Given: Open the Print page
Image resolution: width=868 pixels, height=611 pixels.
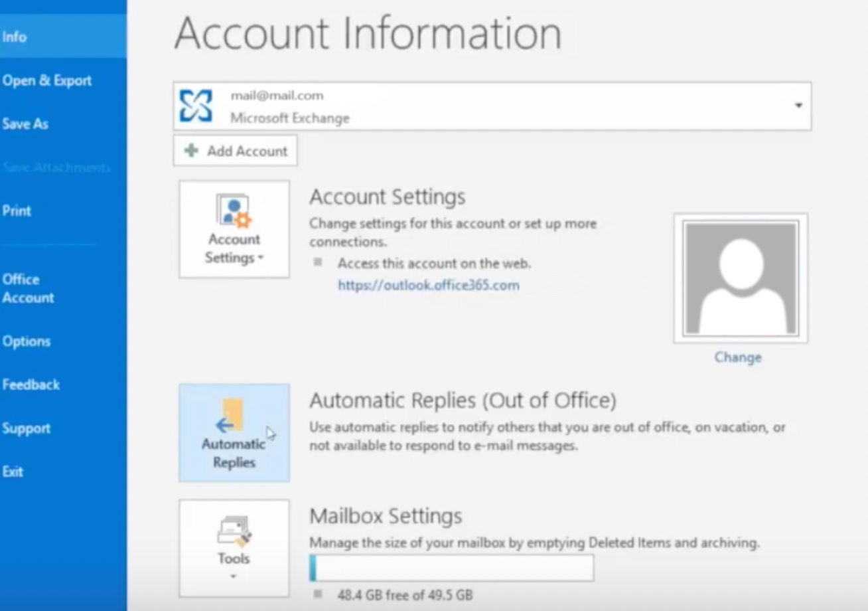Looking at the screenshot, I should click(x=17, y=211).
